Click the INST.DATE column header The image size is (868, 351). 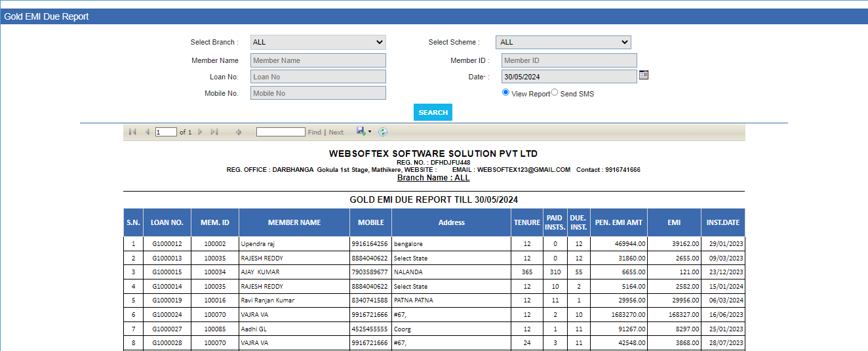[723, 222]
